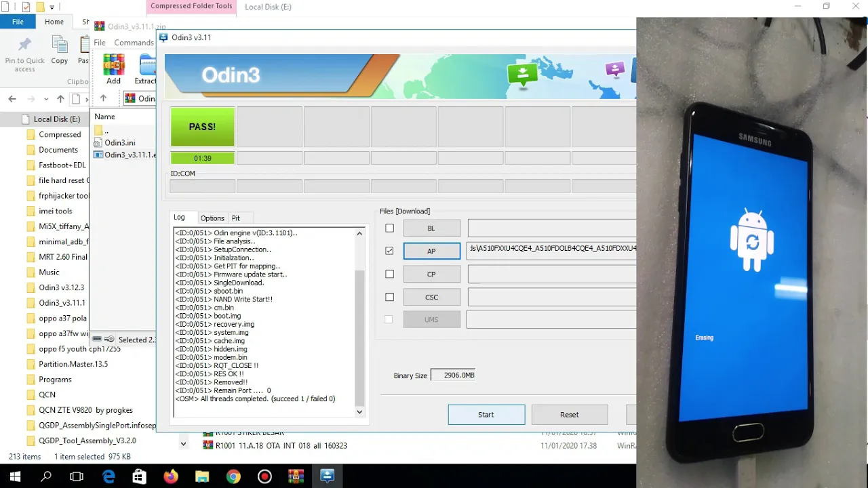Viewport: 868px width, 488px height.
Task: Switch to the Pit tab
Action: [x=235, y=218]
